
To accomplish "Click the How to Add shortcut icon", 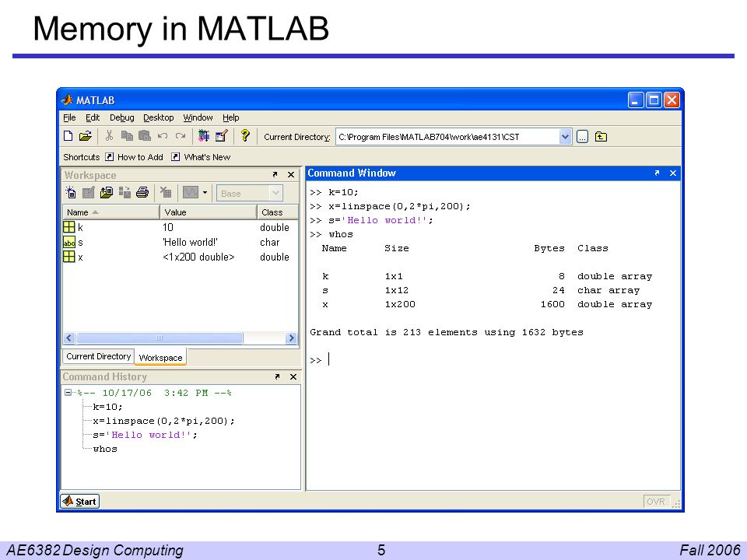I will [x=110, y=156].
